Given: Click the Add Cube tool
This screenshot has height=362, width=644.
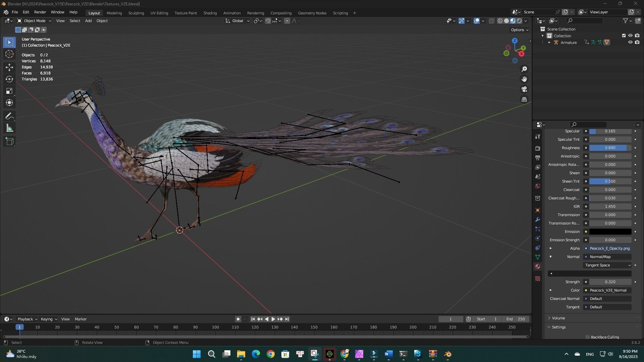Looking at the screenshot, I should pyautogui.click(x=9, y=141).
